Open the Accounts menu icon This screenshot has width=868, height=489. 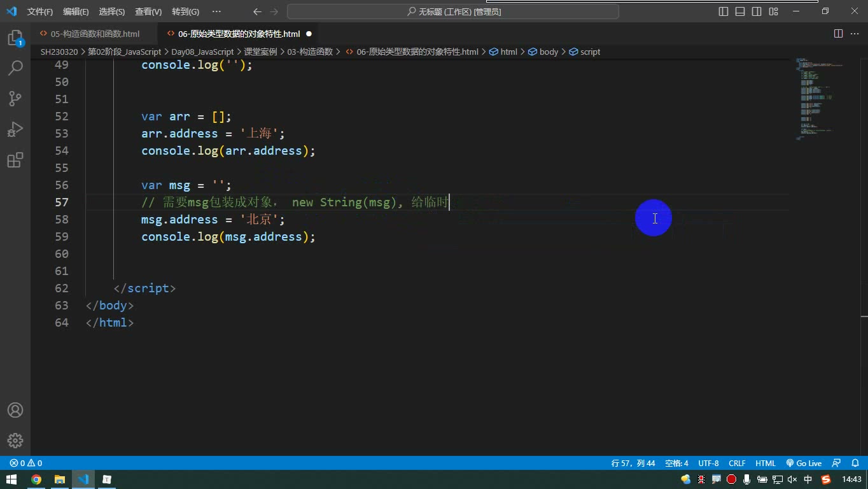(15, 410)
